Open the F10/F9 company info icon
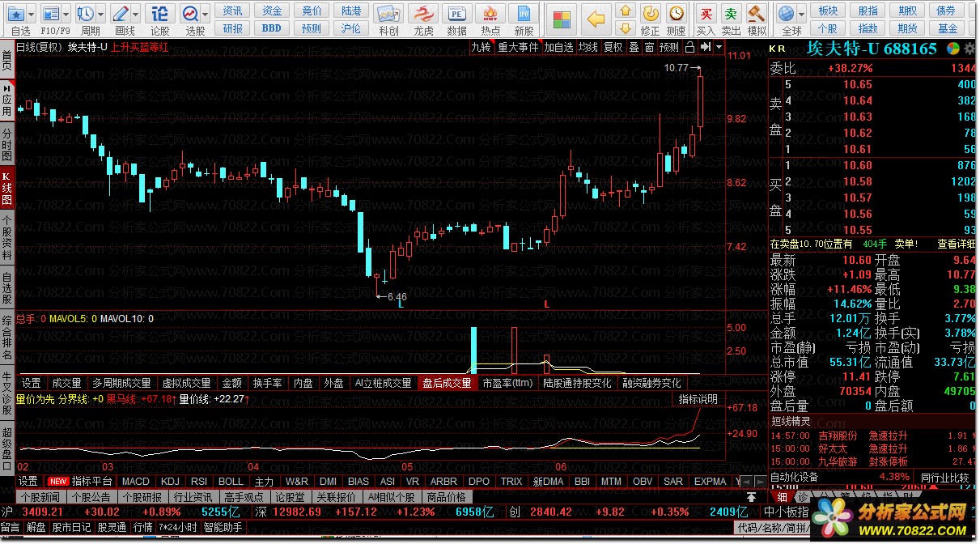The height and width of the screenshot is (544, 980). coord(50,13)
